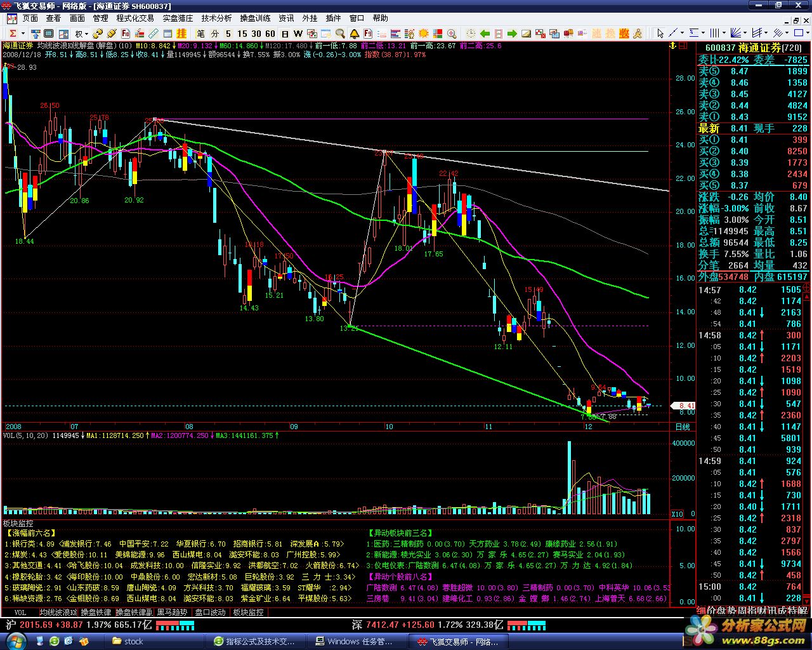The image size is (812, 650).
Task: Open the line drawing tool dropdown
Action: point(682,34)
